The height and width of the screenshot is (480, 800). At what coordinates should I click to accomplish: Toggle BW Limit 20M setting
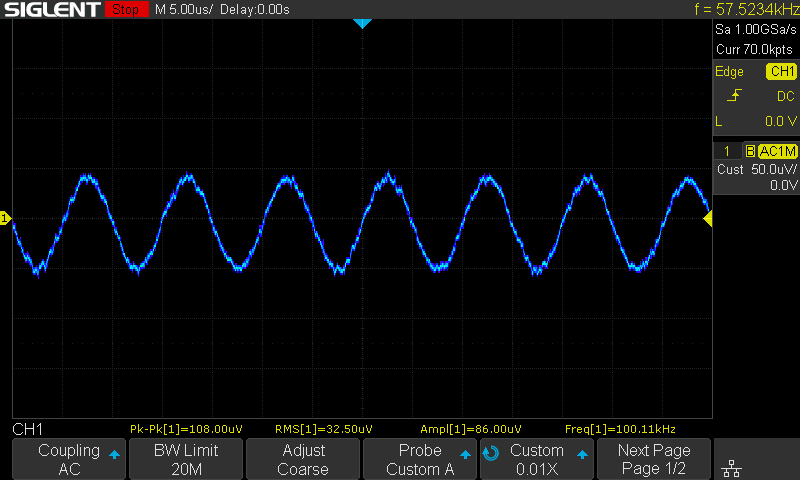[186, 459]
